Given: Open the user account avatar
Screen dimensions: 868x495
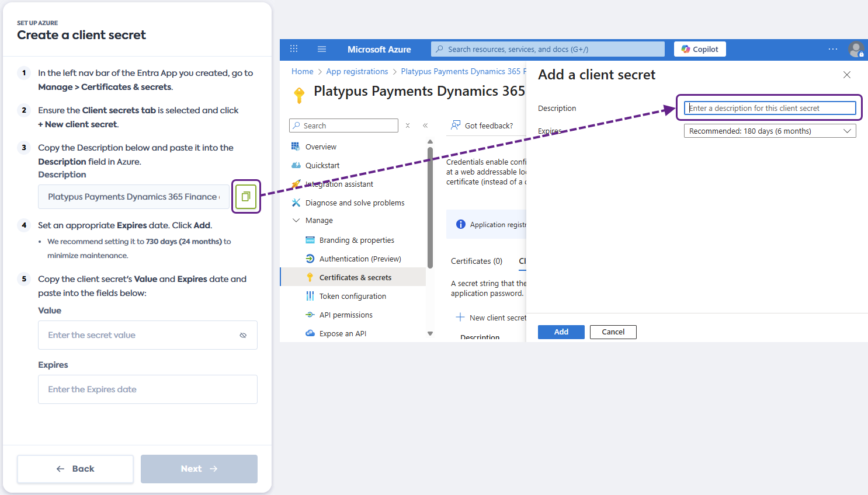Looking at the screenshot, I should [856, 50].
